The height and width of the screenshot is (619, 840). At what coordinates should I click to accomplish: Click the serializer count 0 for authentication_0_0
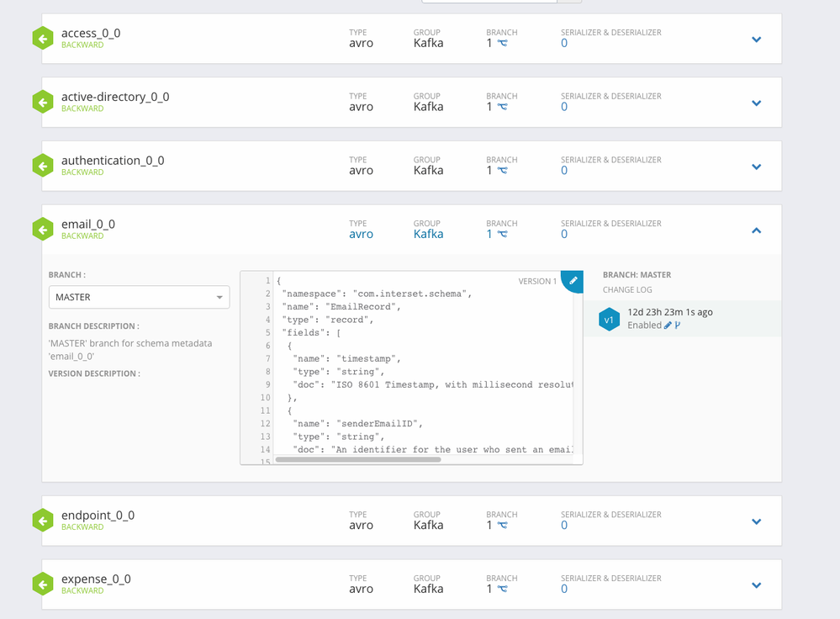click(564, 171)
